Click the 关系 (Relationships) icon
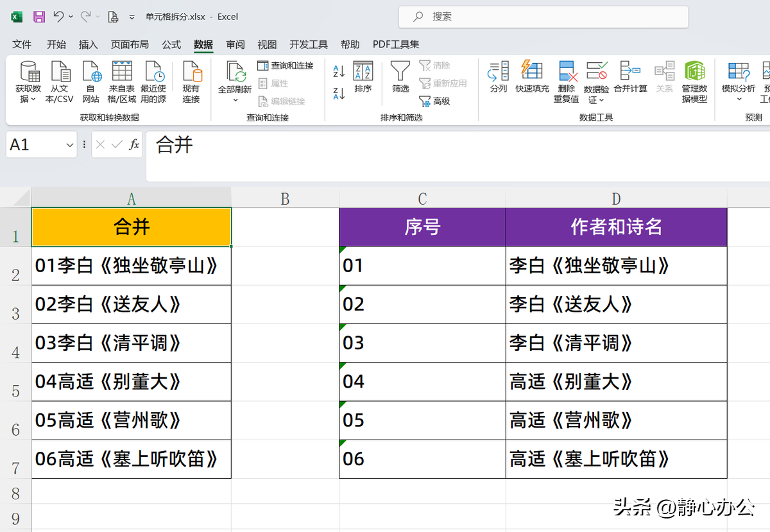Screen dimensions: 770x532 664,71
